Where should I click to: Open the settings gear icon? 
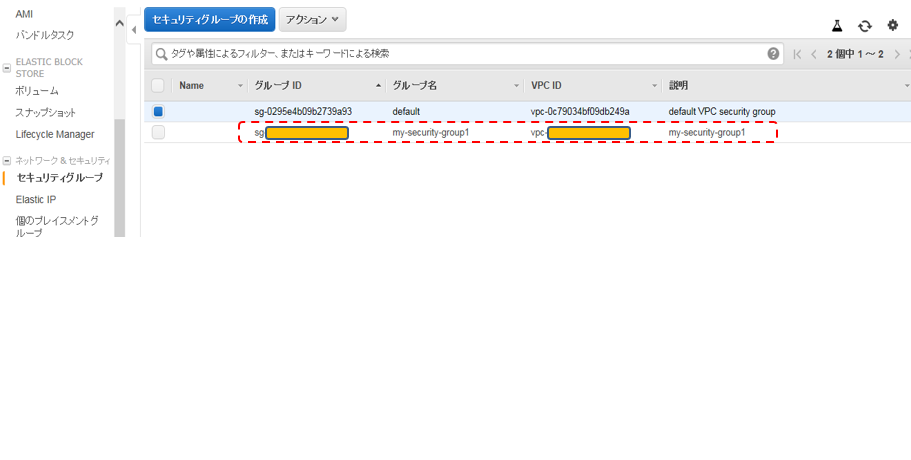click(892, 25)
